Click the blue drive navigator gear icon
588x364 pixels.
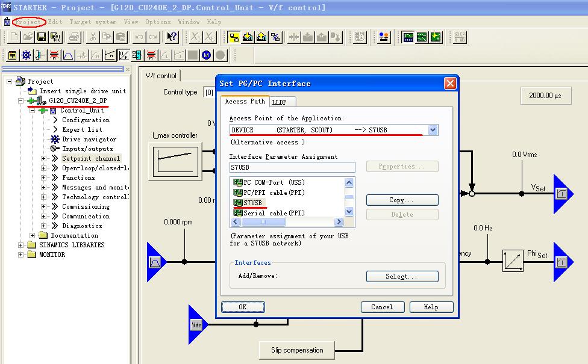(26, 55)
